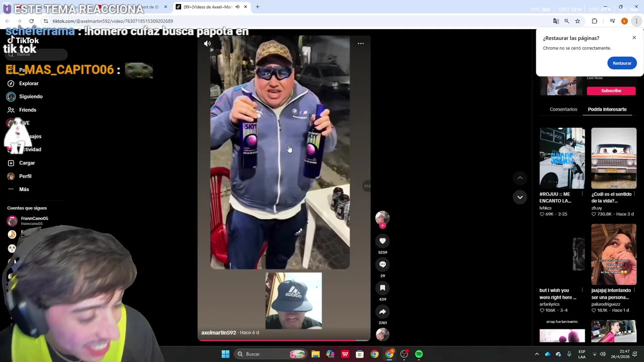The height and width of the screenshot is (362, 644).
Task: Click the Restaurar pages button
Action: pyautogui.click(x=622, y=63)
